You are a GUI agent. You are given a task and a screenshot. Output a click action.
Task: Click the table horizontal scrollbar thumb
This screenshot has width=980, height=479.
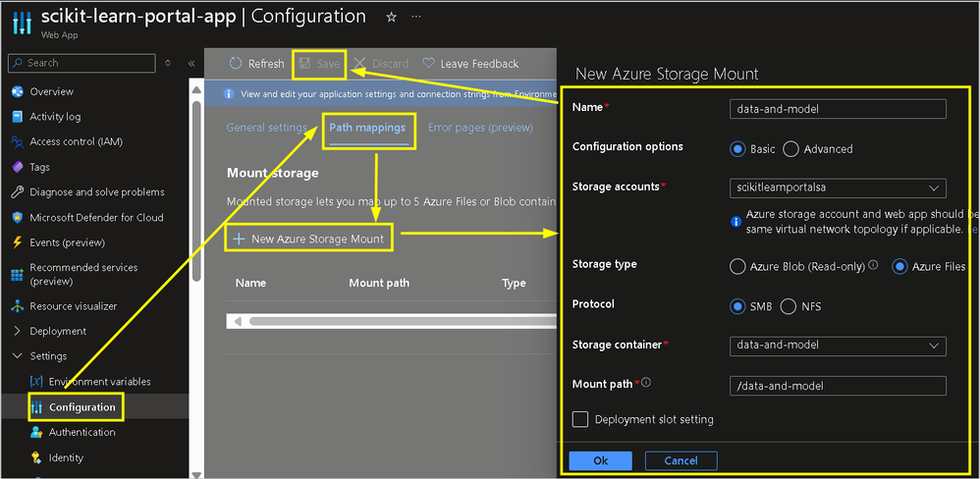click(403, 321)
